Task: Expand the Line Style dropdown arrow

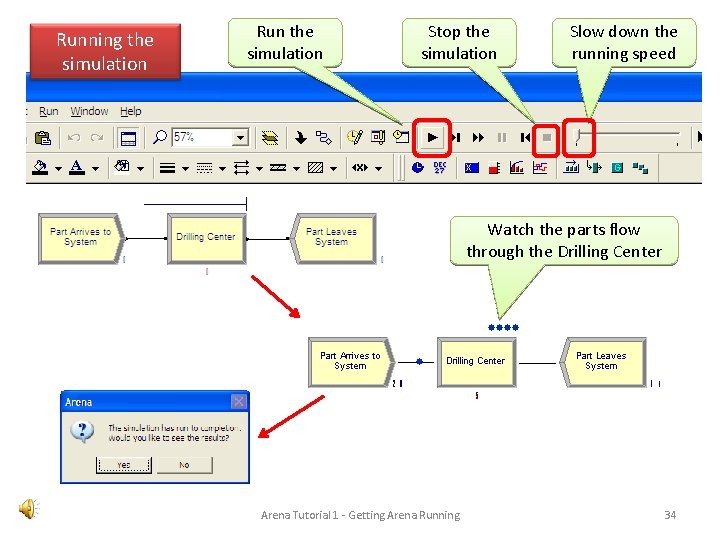Action: [x=222, y=169]
